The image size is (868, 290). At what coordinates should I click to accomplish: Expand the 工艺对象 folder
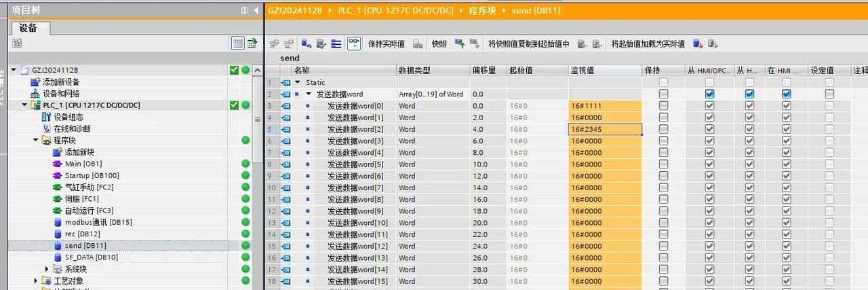coord(35,281)
